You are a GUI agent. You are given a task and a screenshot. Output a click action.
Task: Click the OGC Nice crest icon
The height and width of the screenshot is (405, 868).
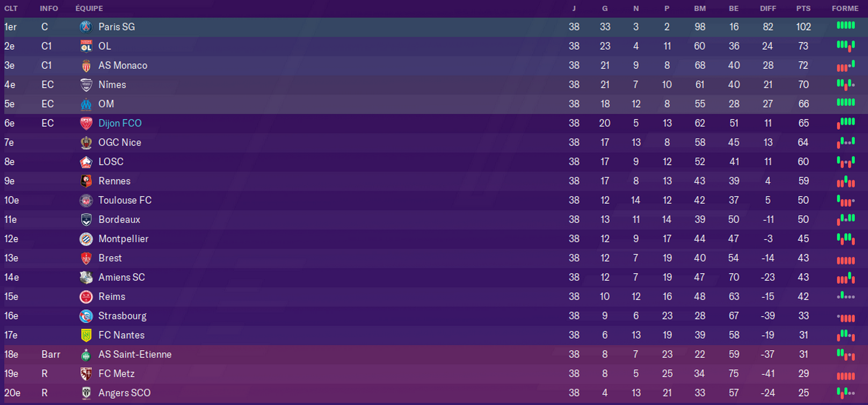click(86, 142)
